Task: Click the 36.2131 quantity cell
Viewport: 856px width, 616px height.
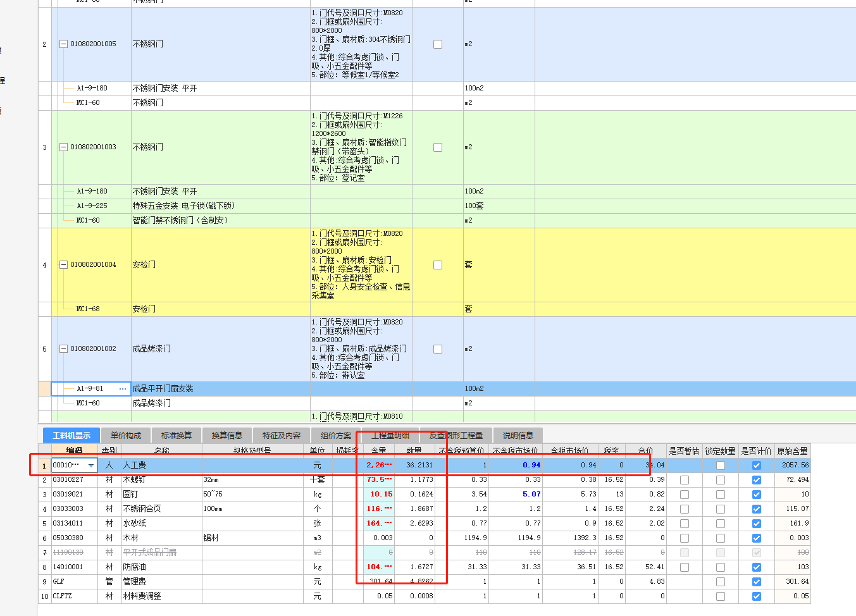Action: (415, 465)
